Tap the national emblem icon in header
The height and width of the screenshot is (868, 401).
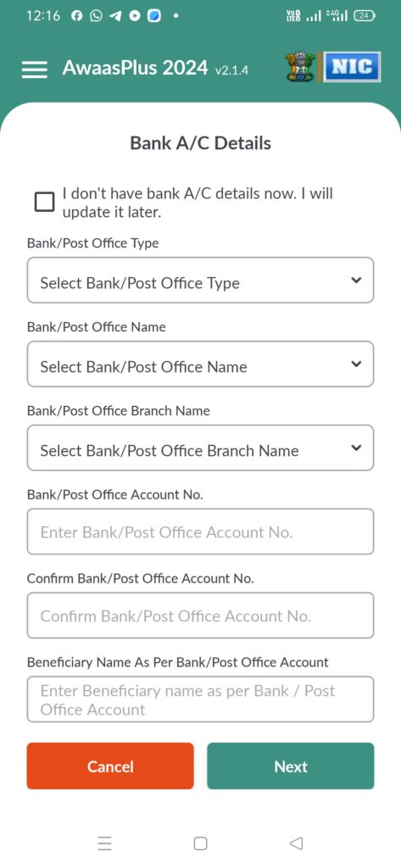[299, 68]
